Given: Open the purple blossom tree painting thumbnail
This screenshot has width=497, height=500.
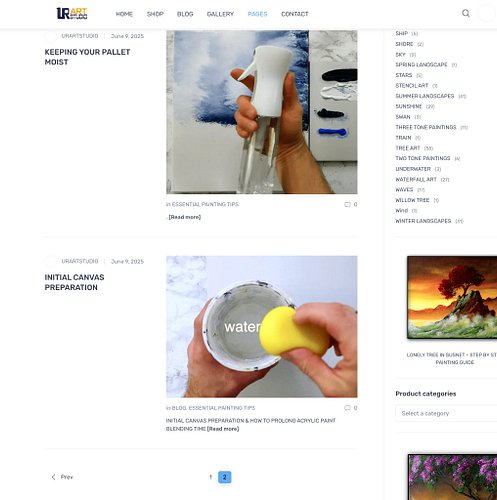Looking at the screenshot, I should pos(453,477).
